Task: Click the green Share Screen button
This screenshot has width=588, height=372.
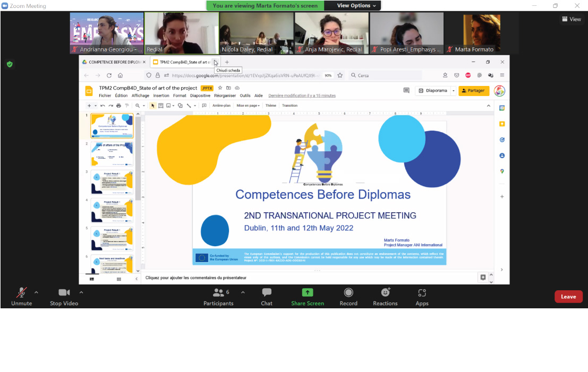Action: (x=308, y=297)
